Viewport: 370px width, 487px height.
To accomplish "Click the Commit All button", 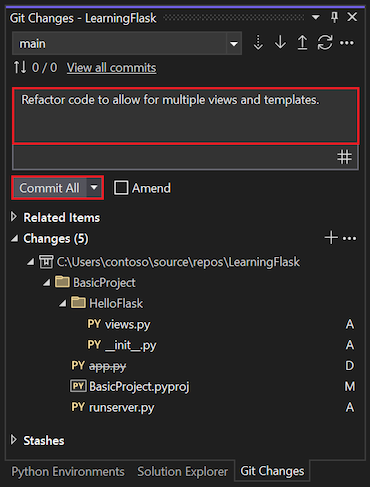I will tap(49, 188).
